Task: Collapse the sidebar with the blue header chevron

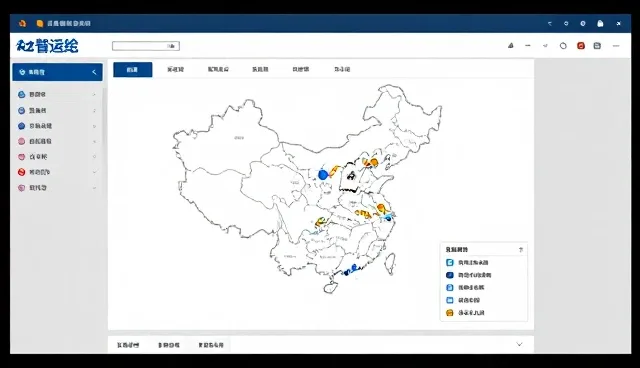Action: pos(94,72)
